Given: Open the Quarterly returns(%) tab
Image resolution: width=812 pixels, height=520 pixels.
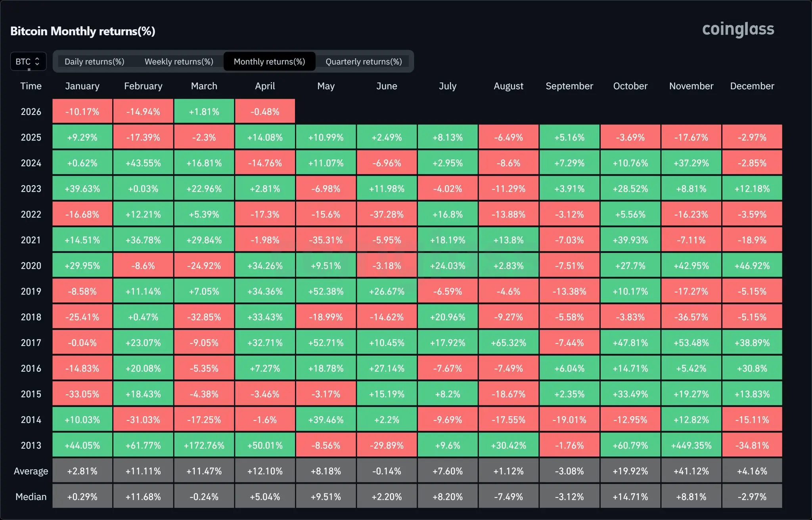Looking at the screenshot, I should pyautogui.click(x=364, y=61).
